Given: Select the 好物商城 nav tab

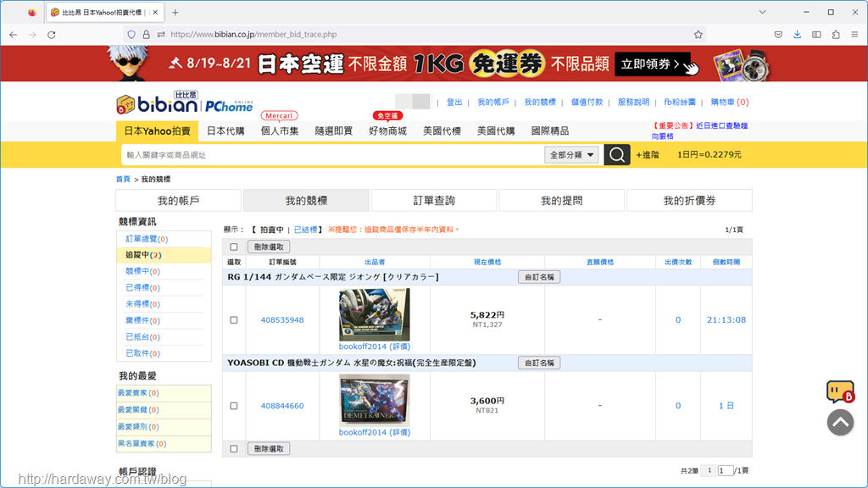Looking at the screenshot, I should [387, 131].
